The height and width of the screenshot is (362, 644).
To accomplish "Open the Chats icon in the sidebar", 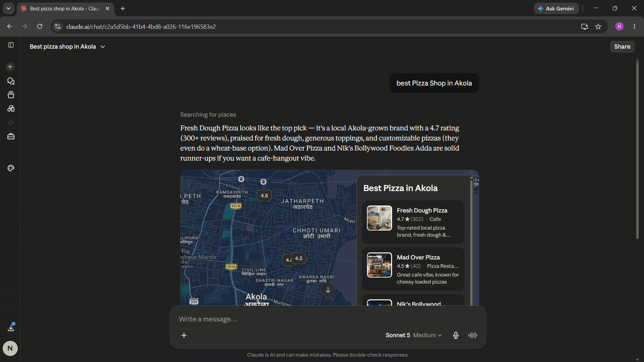I will pyautogui.click(x=11, y=81).
